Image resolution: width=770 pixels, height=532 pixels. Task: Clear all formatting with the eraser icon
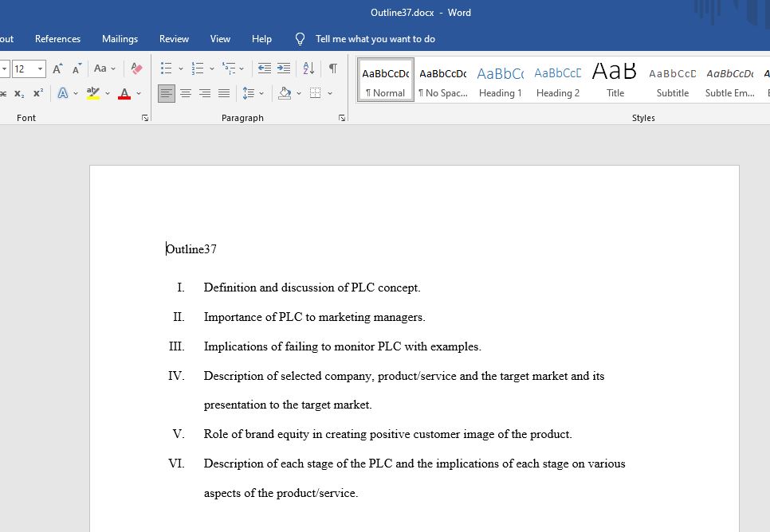pyautogui.click(x=136, y=68)
